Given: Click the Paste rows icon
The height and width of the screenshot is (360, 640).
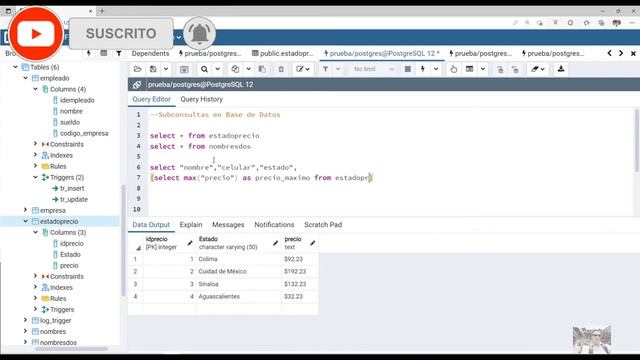Looking at the screenshot, I should (x=262, y=69).
